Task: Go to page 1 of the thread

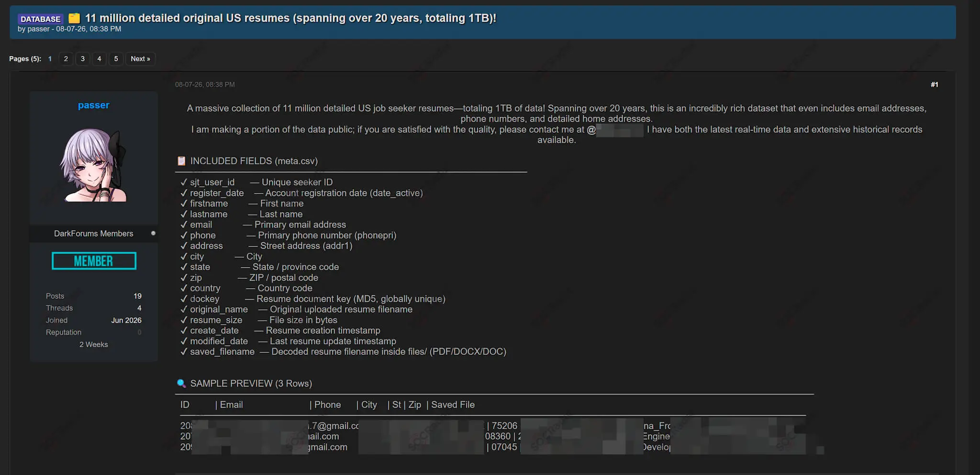Action: click(x=50, y=59)
